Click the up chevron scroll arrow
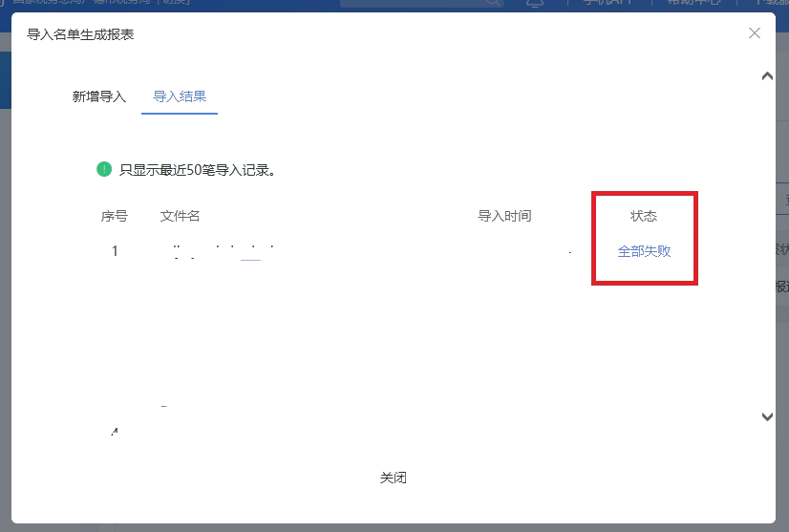The width and height of the screenshot is (789, 532). pos(767,76)
